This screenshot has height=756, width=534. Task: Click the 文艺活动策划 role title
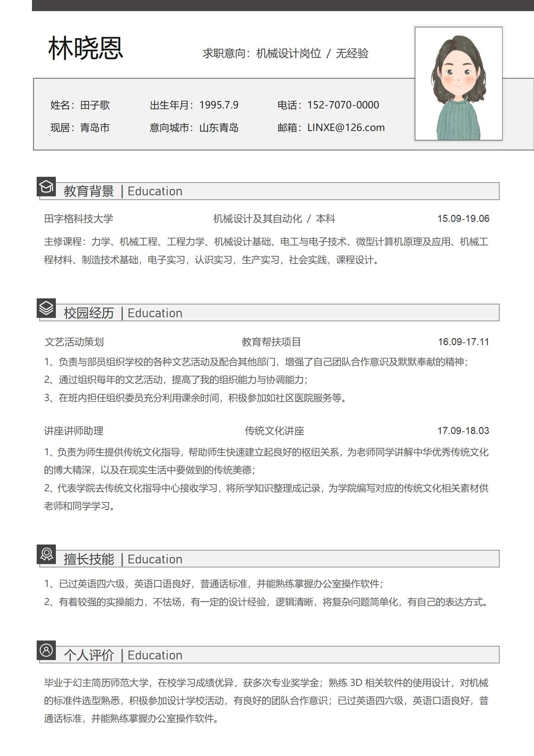tap(74, 342)
